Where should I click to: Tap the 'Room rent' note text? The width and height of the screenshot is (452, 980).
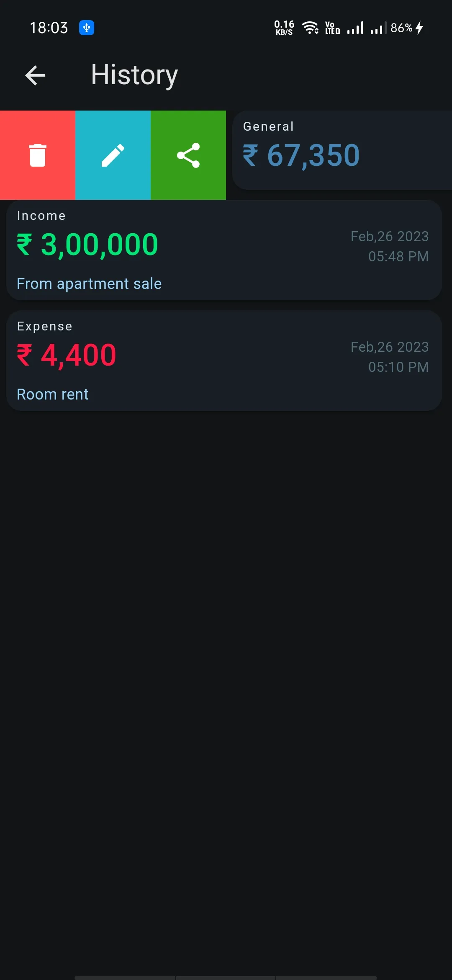[x=53, y=395]
